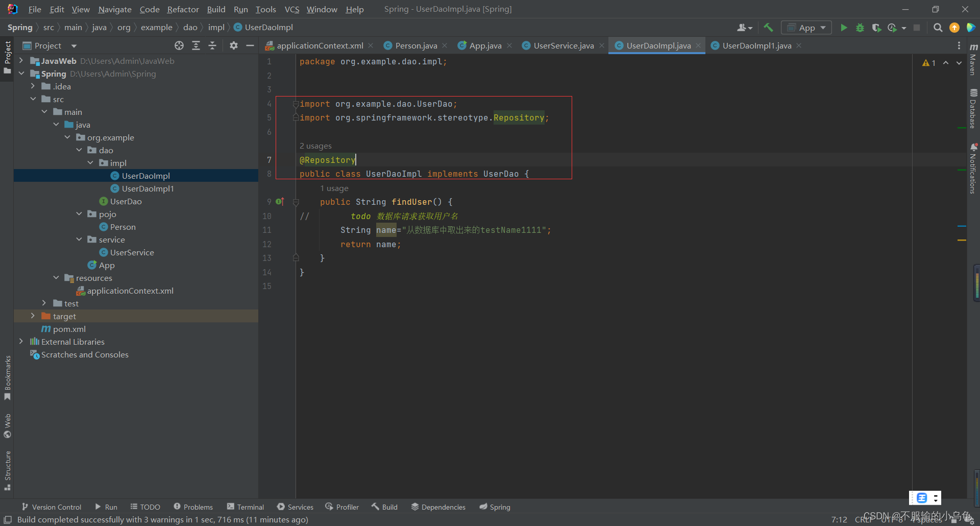Open the Navigate menu

click(115, 9)
